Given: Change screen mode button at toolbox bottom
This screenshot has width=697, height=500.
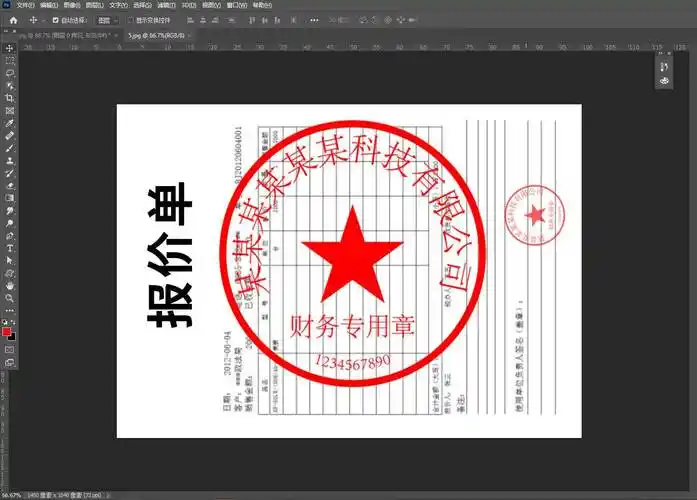Looking at the screenshot, I should point(9,363).
